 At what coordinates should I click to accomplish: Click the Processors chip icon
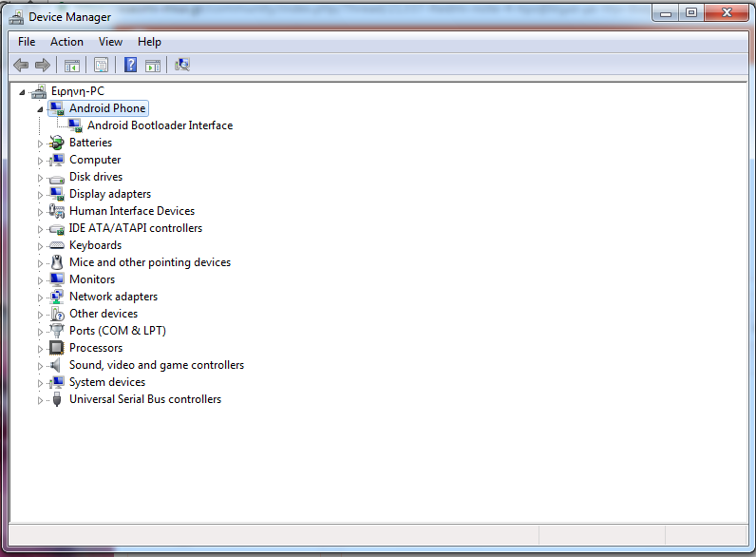tap(57, 348)
